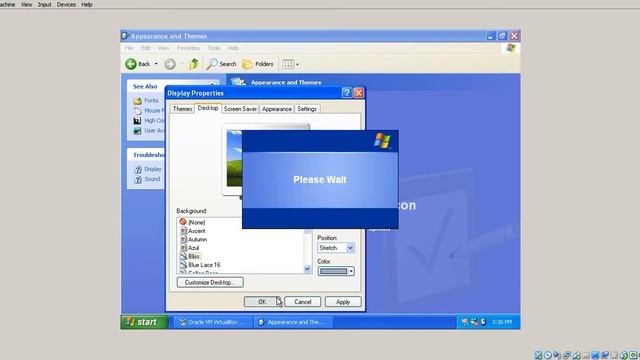Click the Display troubleshooter help icon
The height and width of the screenshot is (360, 640).
tap(138, 169)
